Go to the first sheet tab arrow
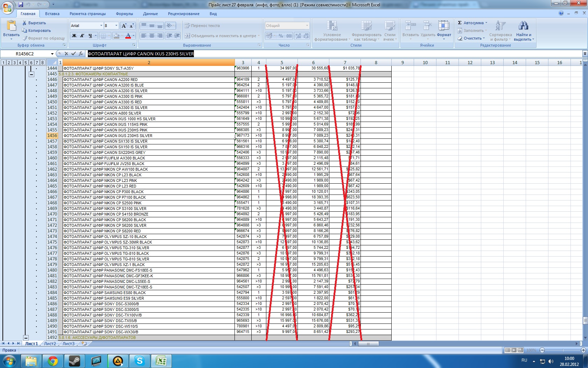Screen dimensions: 588x368 pos(3,343)
